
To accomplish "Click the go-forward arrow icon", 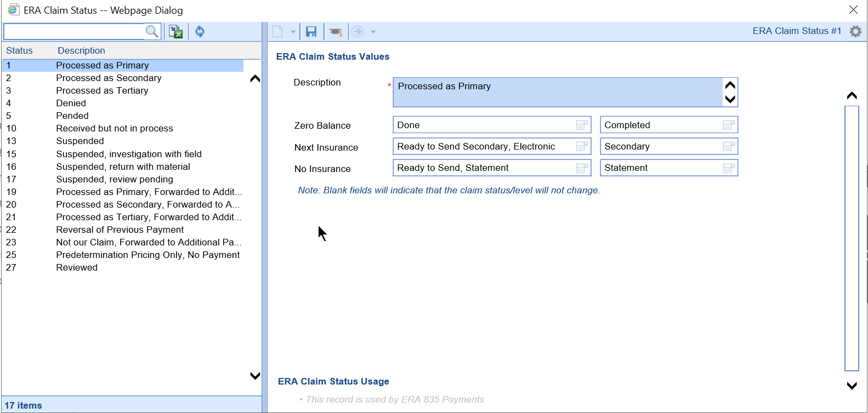I will (x=358, y=32).
